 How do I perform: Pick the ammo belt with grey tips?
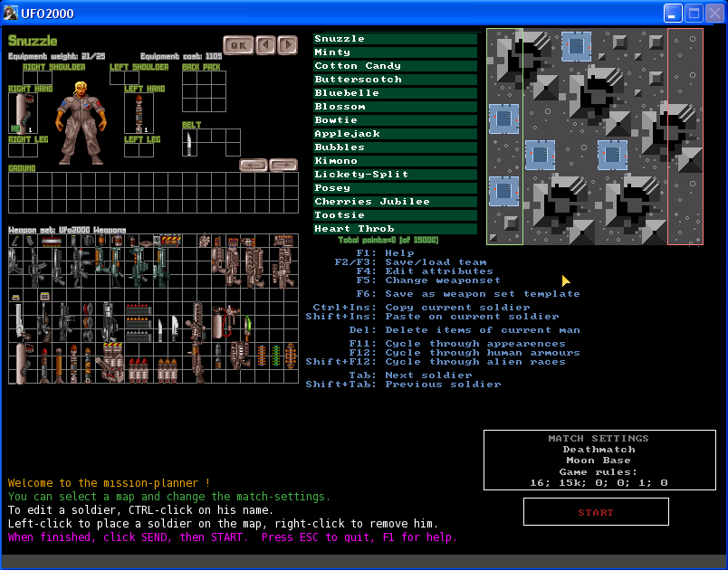tap(138, 335)
